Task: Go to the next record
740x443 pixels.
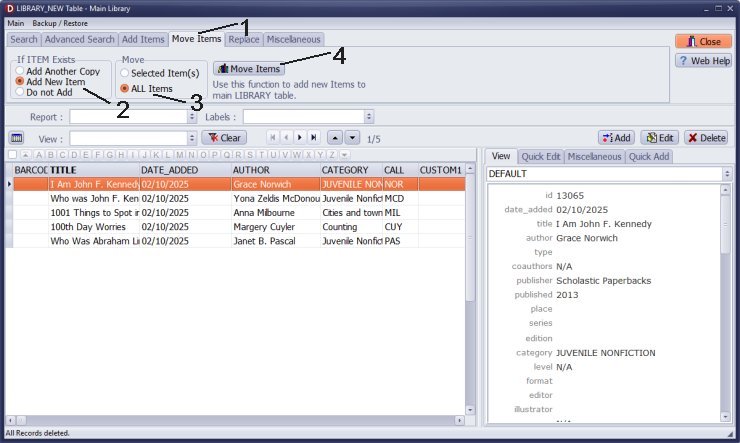Action: pyautogui.click(x=300, y=138)
